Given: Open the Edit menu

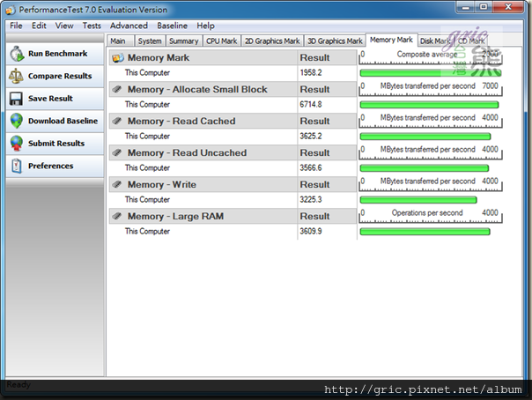Looking at the screenshot, I should point(39,26).
